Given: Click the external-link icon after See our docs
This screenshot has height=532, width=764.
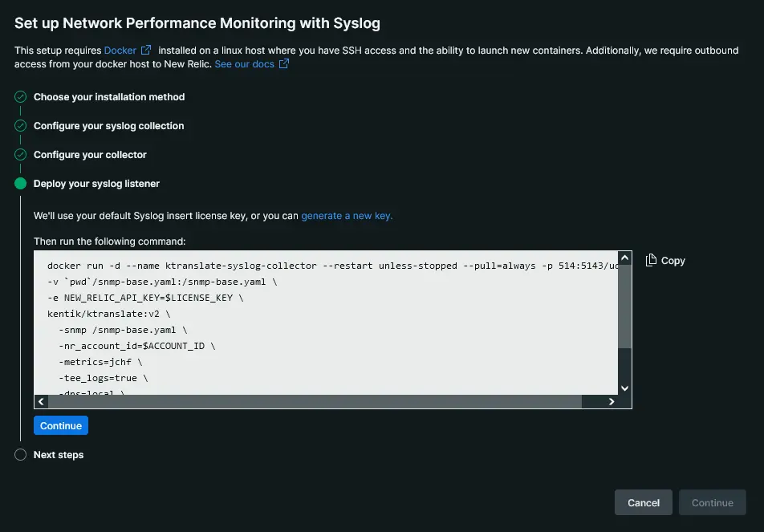Looking at the screenshot, I should pyautogui.click(x=283, y=64).
